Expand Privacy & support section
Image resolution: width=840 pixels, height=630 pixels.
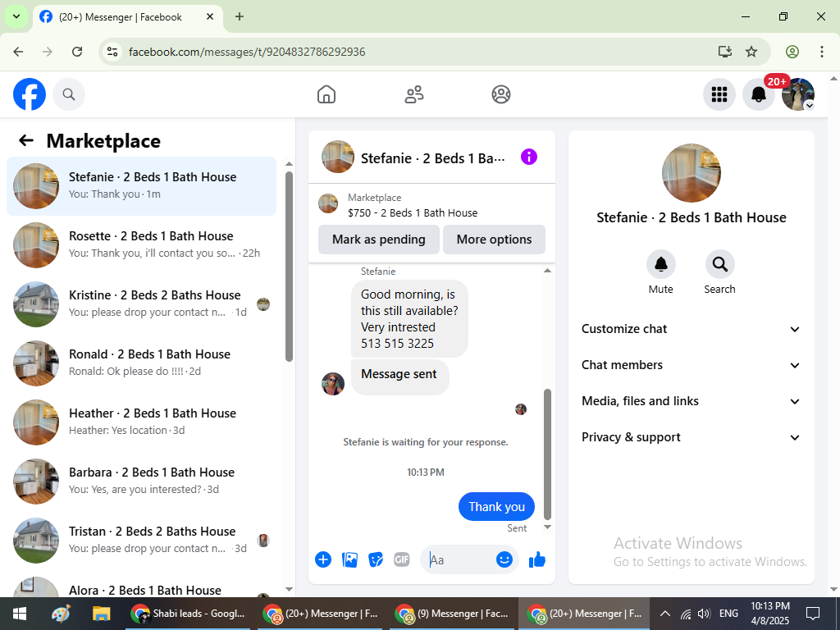click(691, 437)
